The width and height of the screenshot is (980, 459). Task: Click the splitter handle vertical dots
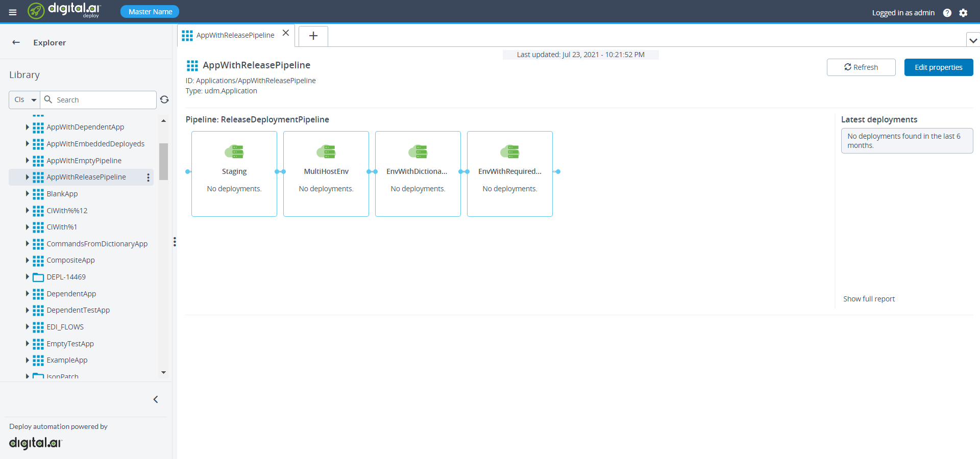(x=175, y=242)
